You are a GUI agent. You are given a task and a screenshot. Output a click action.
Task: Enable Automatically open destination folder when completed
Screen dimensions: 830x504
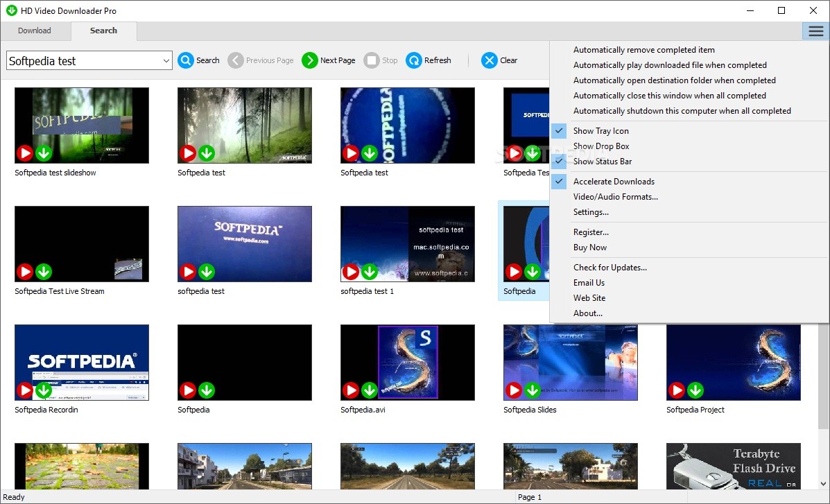tap(688, 80)
